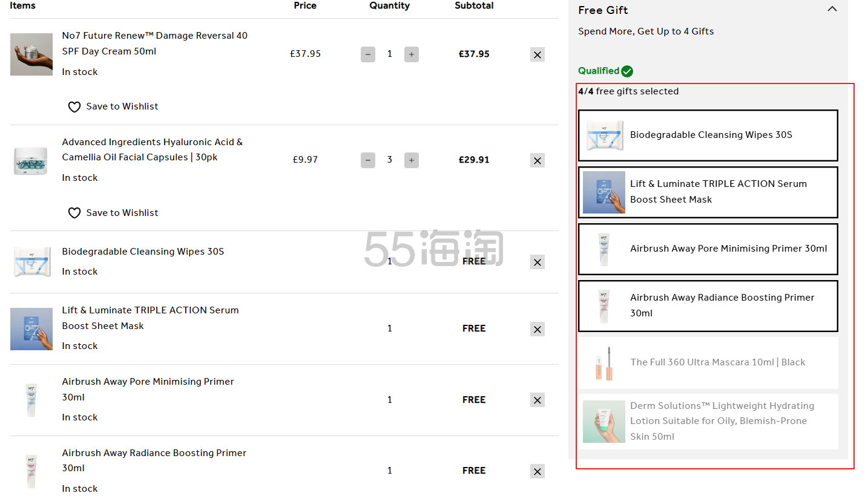Click the Quantity column header

tap(389, 5)
